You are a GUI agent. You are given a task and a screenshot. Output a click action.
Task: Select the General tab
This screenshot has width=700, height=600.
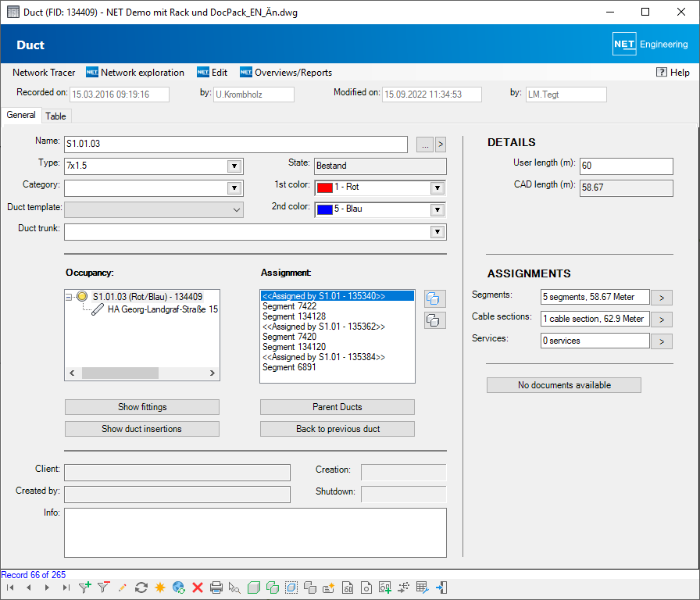tap(21, 115)
